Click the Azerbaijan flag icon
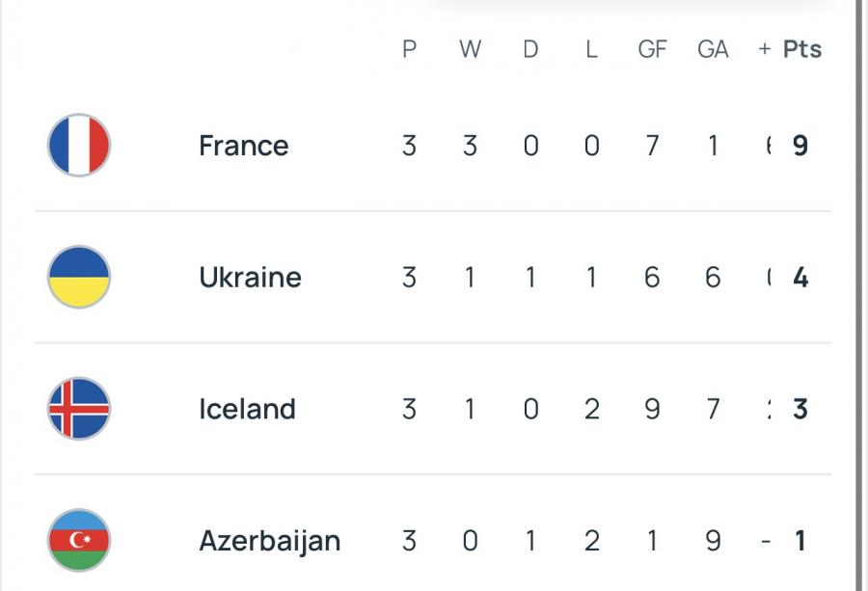The image size is (868, 591). (x=79, y=541)
